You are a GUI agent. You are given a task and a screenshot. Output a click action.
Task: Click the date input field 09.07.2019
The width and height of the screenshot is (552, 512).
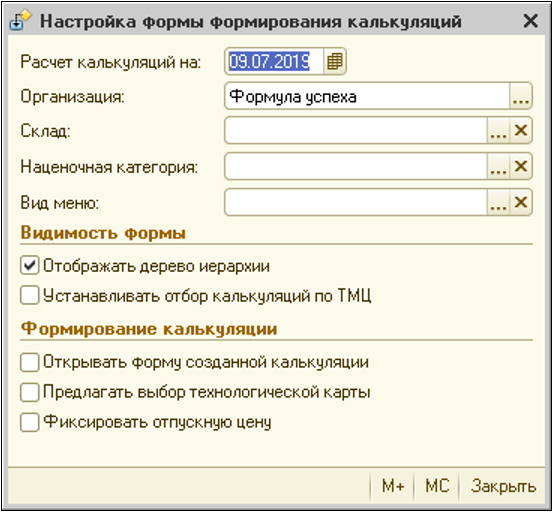click(274, 61)
